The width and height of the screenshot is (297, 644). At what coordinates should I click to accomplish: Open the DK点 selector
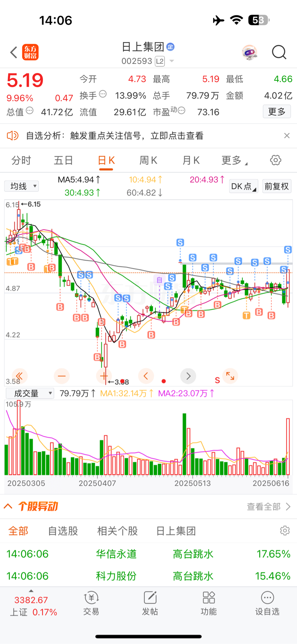pyautogui.click(x=244, y=186)
